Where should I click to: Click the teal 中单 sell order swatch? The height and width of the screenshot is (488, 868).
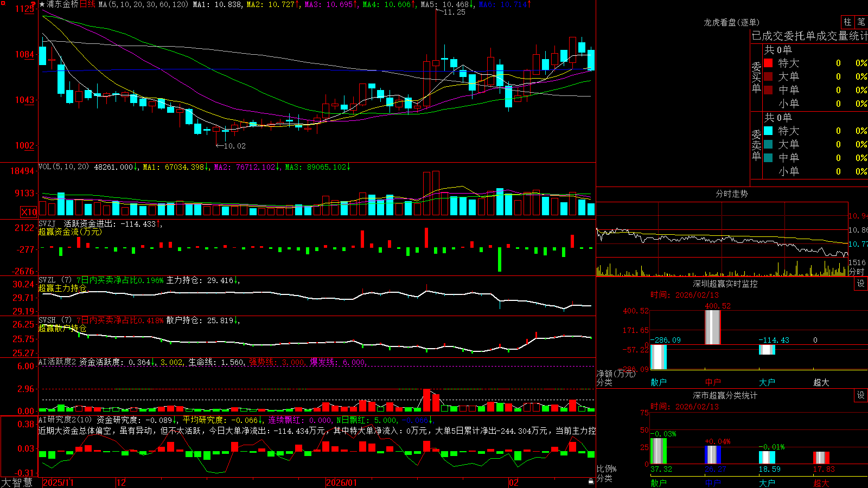tap(768, 158)
